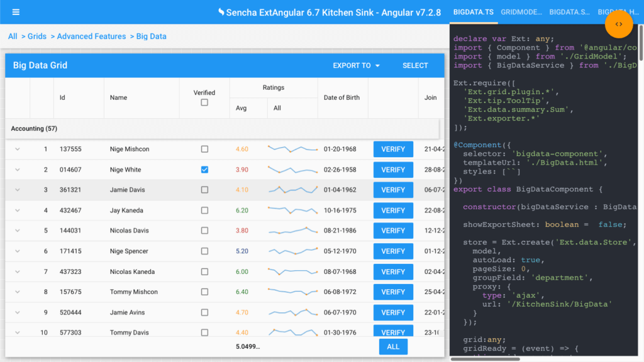This screenshot has width=644, height=362.
Task: Expand row 7 chevron for Nicolas Kaneda
Action: tap(17, 271)
